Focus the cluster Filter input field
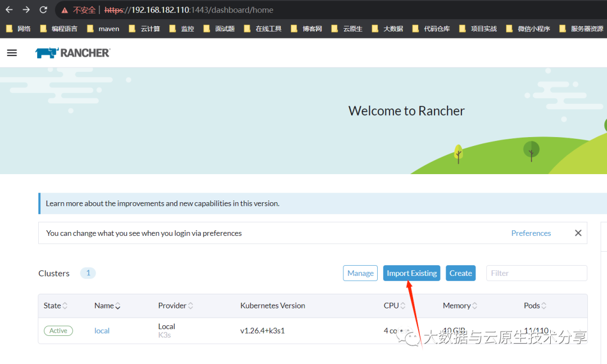Viewport: 607px width, 364px height. tap(537, 273)
